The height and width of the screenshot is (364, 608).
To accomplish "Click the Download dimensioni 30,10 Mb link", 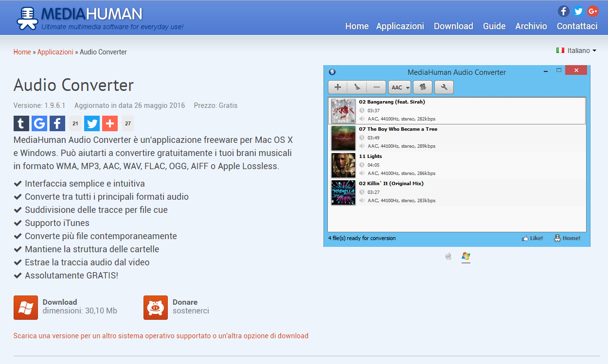I will point(80,307).
